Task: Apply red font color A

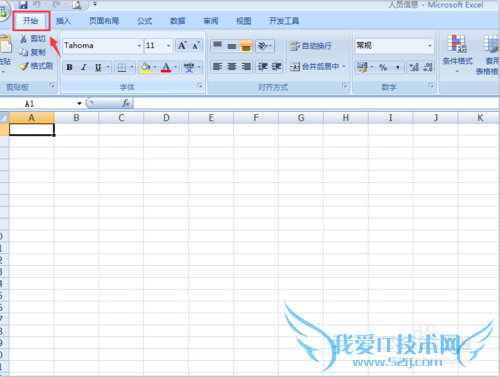Action: coord(166,67)
